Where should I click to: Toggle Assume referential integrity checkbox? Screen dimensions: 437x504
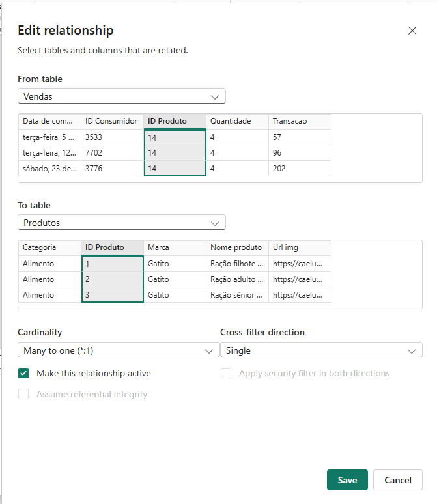point(23,394)
